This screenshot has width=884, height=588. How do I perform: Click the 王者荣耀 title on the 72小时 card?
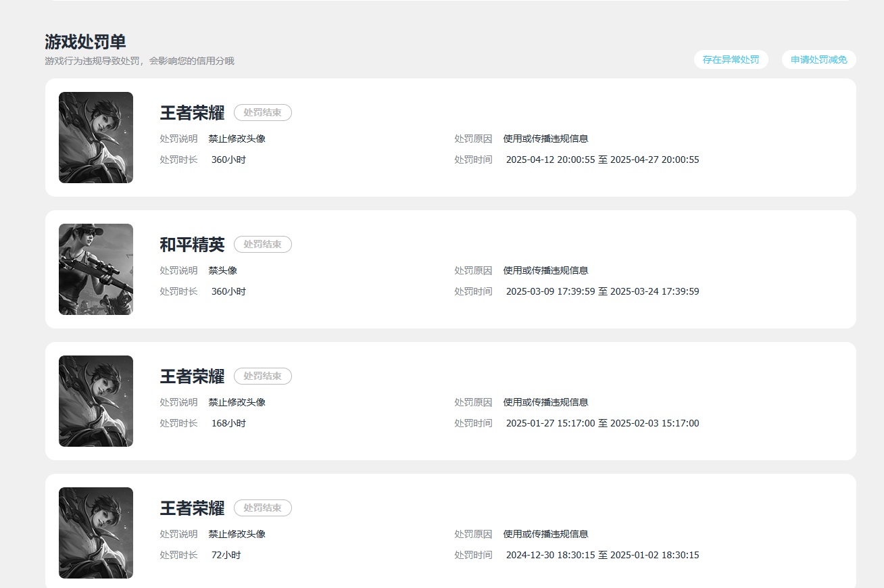pos(192,508)
